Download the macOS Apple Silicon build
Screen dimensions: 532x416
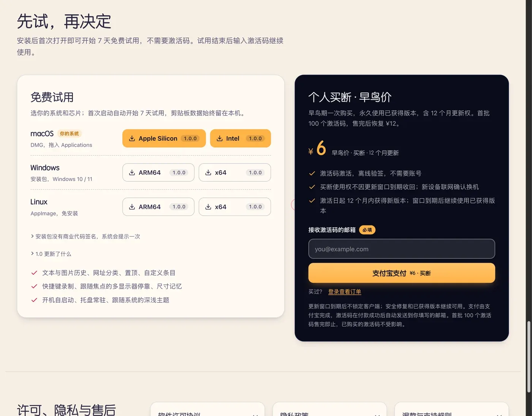[x=164, y=138]
